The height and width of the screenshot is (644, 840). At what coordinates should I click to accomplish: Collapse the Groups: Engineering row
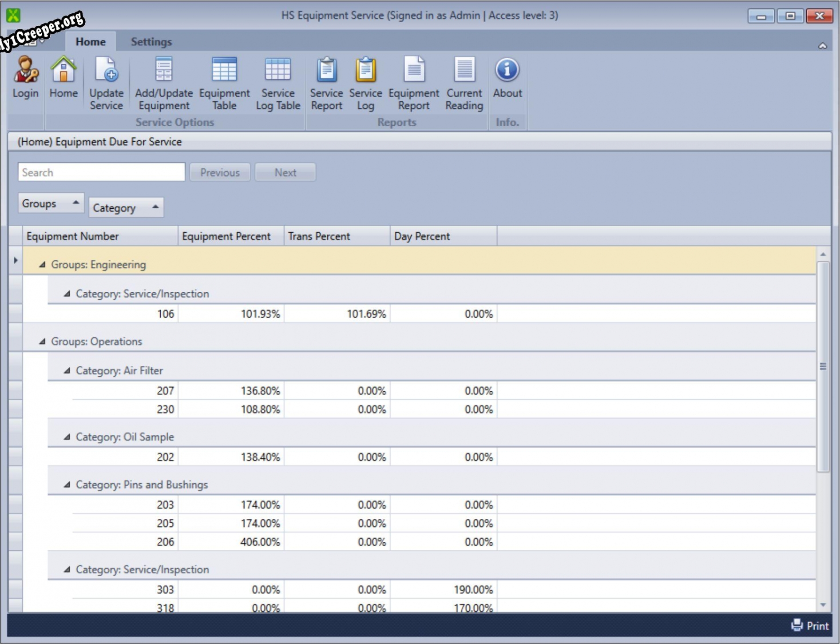42,265
